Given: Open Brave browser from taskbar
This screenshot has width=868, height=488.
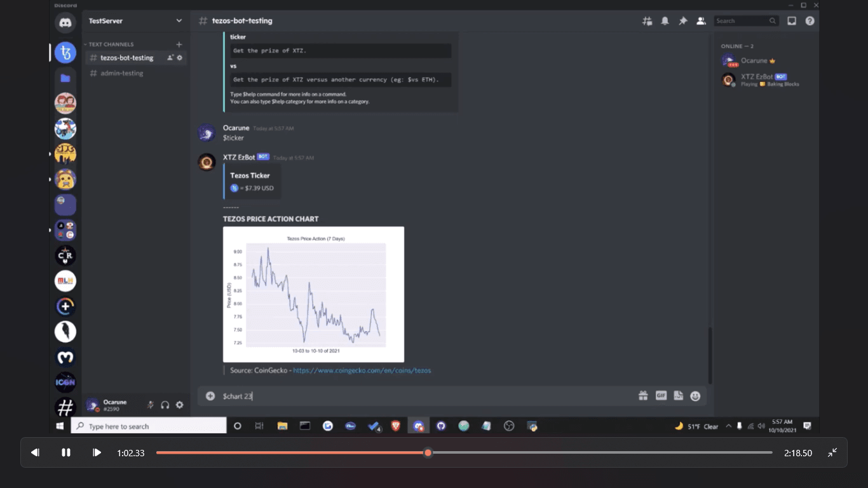Looking at the screenshot, I should click(x=396, y=426).
